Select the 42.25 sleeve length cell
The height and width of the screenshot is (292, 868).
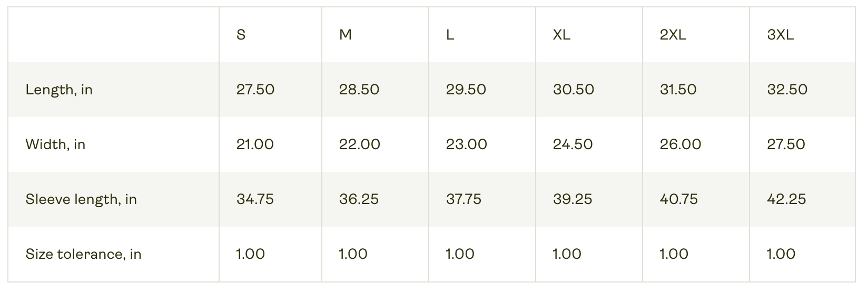pyautogui.click(x=786, y=199)
